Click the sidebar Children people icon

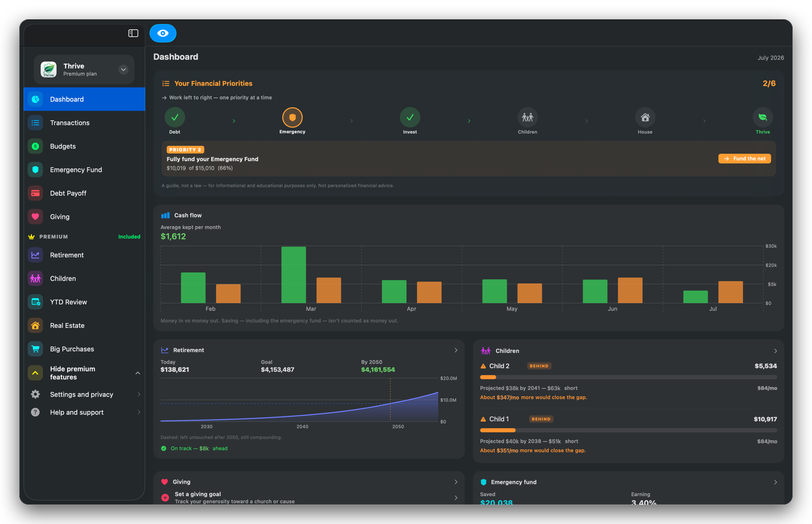click(35, 279)
